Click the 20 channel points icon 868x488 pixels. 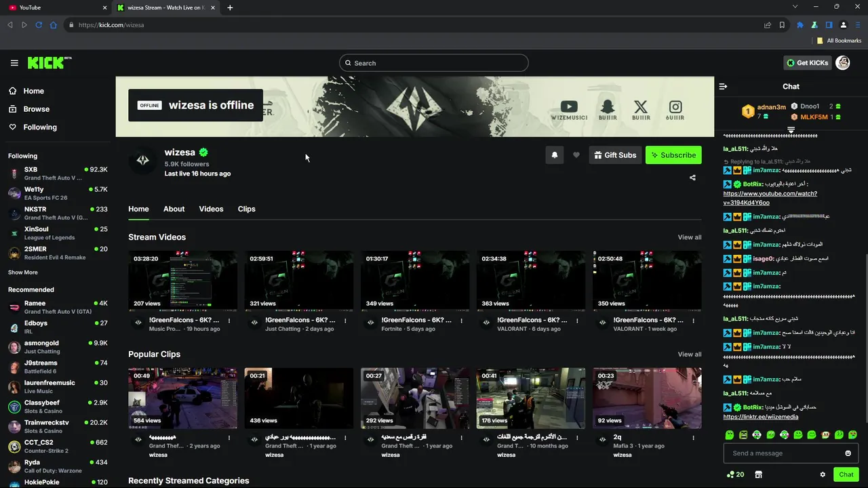click(x=735, y=474)
